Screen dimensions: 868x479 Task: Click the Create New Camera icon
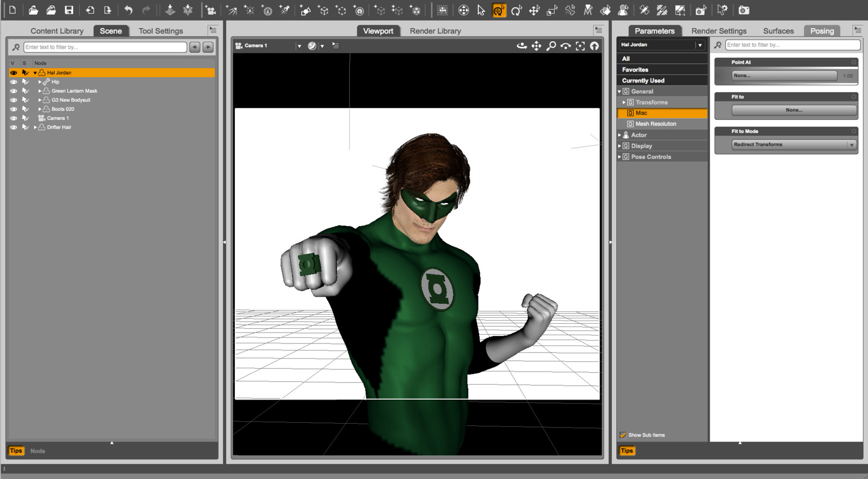[x=210, y=10]
